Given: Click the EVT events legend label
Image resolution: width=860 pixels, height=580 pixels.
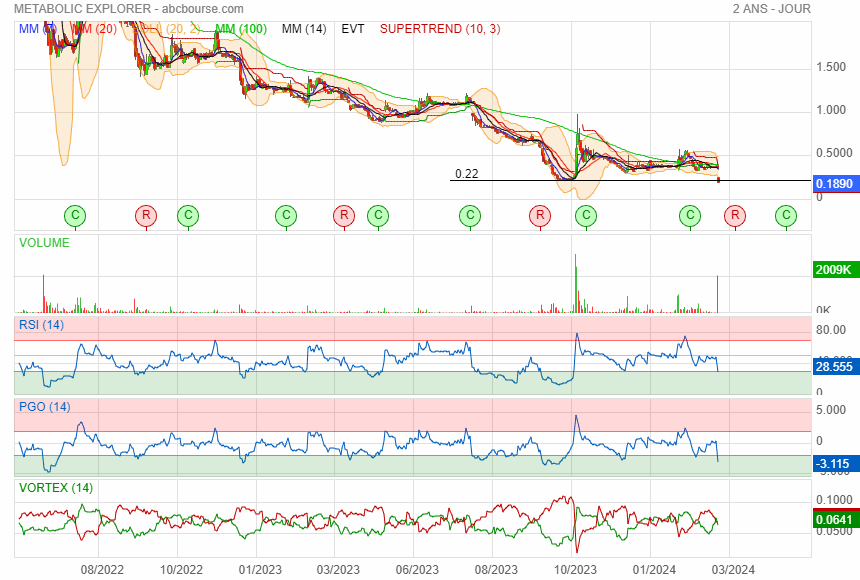Looking at the screenshot, I should (x=353, y=29).
